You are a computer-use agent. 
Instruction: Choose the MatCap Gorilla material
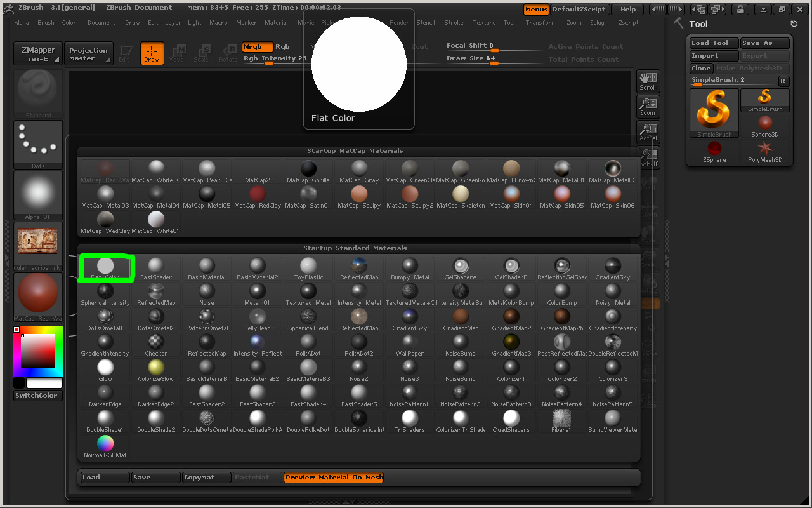point(308,171)
